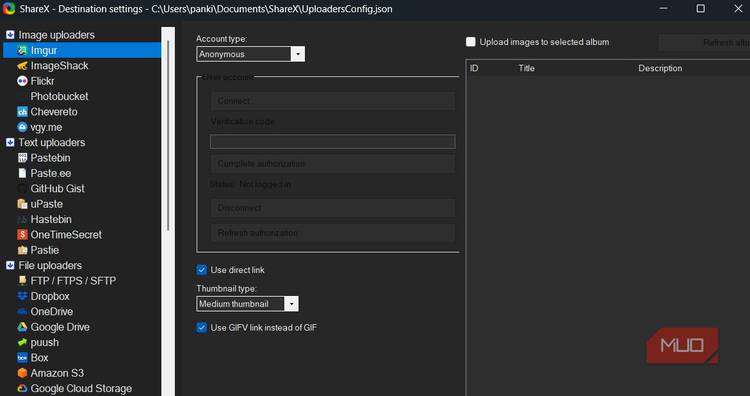The height and width of the screenshot is (396, 750).
Task: Open the Account type dropdown
Action: (250, 54)
